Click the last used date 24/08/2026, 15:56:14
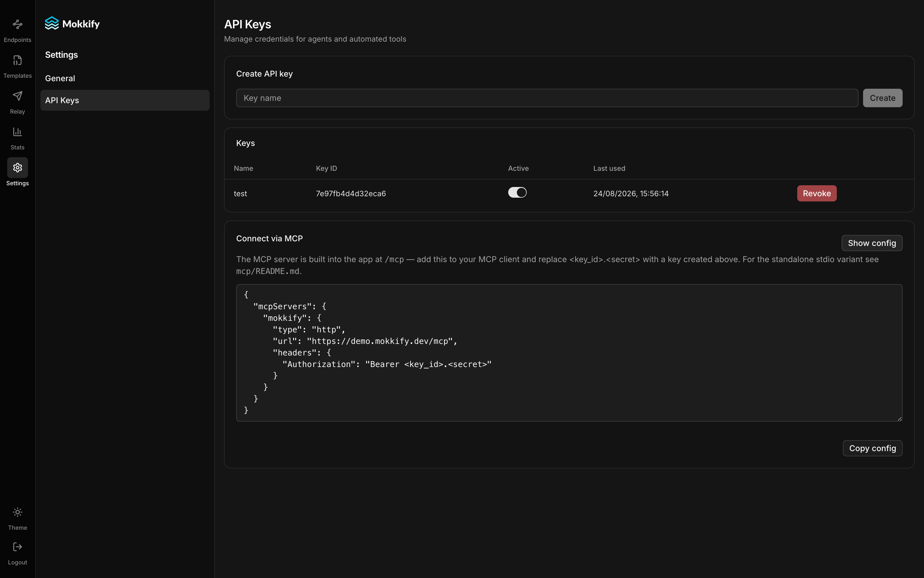Image resolution: width=924 pixels, height=578 pixels. coord(631,194)
